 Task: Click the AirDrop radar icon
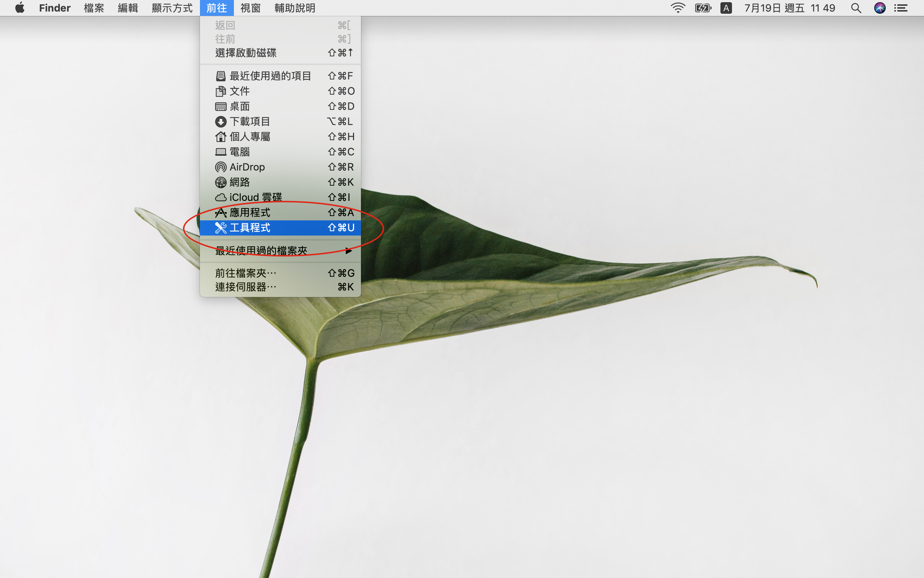(x=221, y=167)
